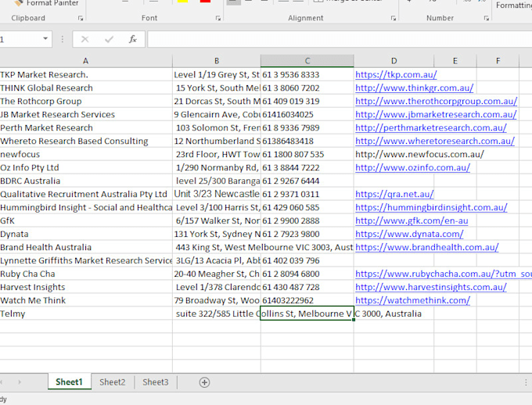Open the perthmarketresearch.com.au link
This screenshot has width=532, height=405.
coord(431,127)
